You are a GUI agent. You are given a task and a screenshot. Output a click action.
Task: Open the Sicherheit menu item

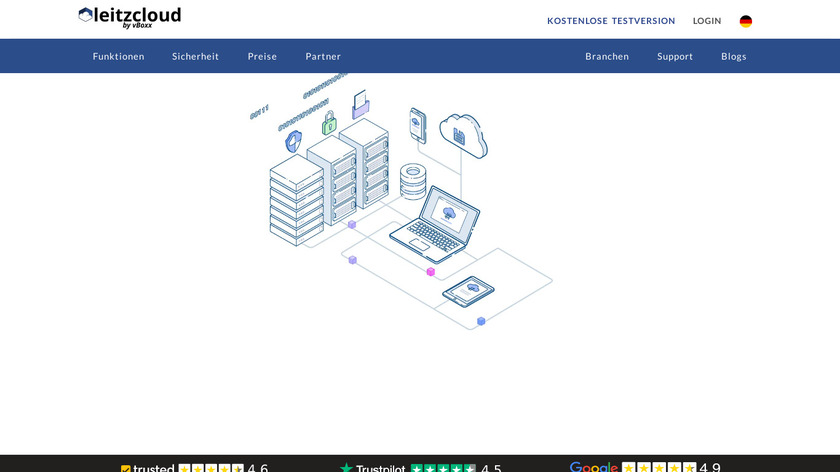tap(195, 57)
